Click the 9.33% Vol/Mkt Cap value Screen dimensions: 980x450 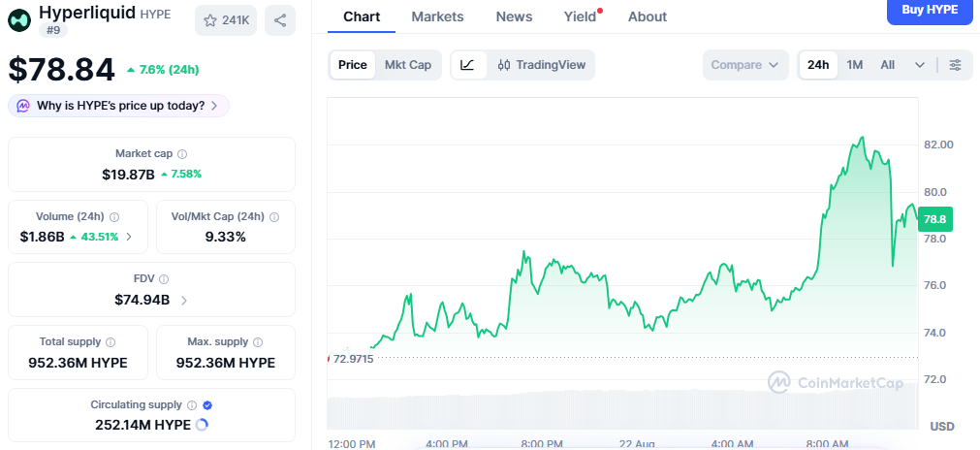coord(226,237)
